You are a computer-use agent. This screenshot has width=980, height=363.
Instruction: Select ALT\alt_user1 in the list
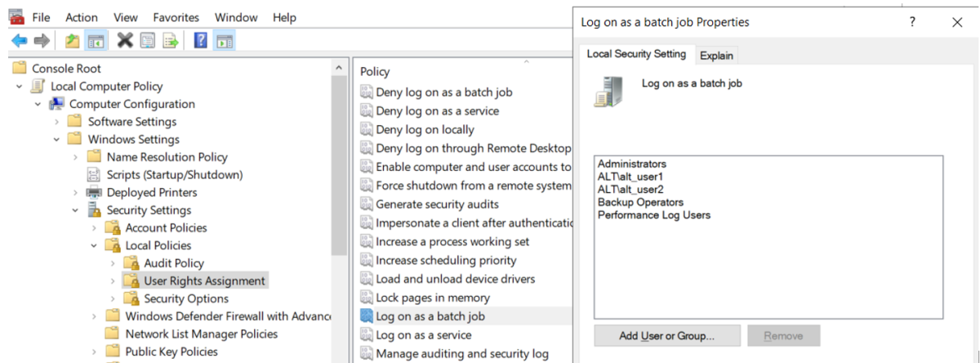630,177
